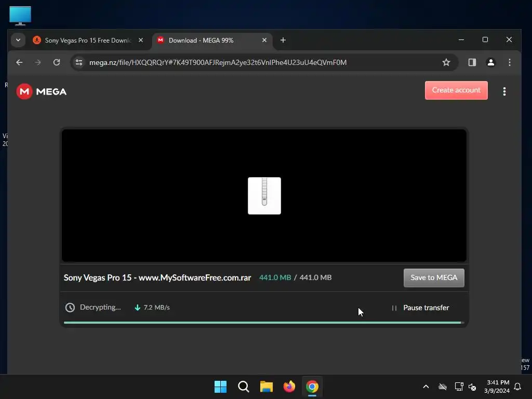Click the Create account button
This screenshot has width=532, height=399.
click(x=456, y=90)
